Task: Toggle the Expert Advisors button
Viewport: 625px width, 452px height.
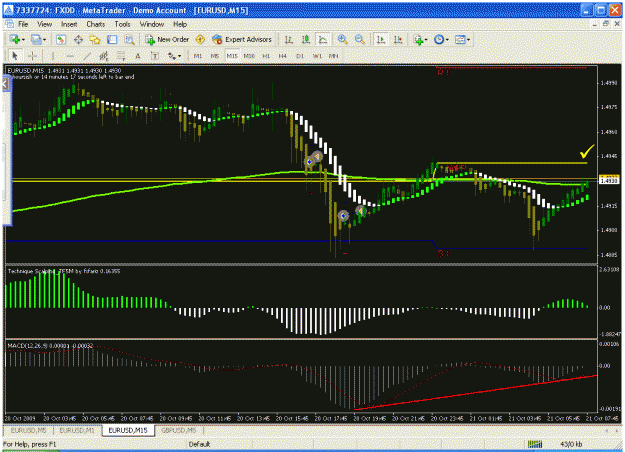Action: tap(242, 39)
